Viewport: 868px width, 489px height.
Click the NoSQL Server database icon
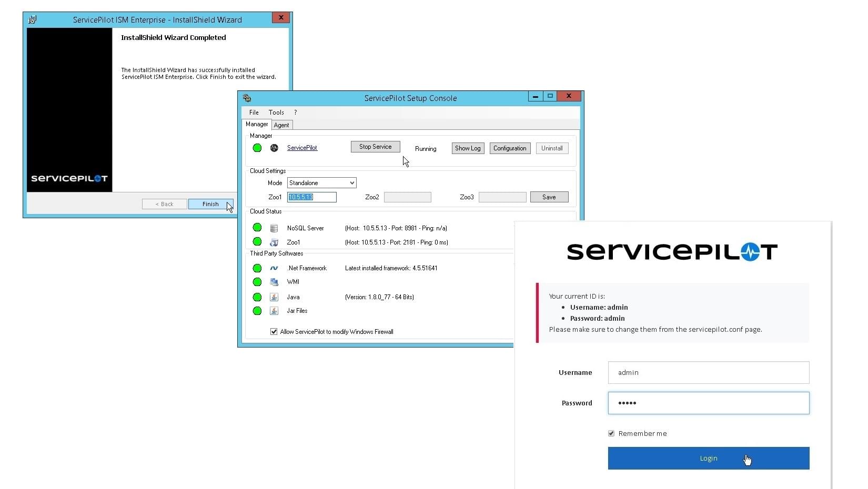(274, 228)
